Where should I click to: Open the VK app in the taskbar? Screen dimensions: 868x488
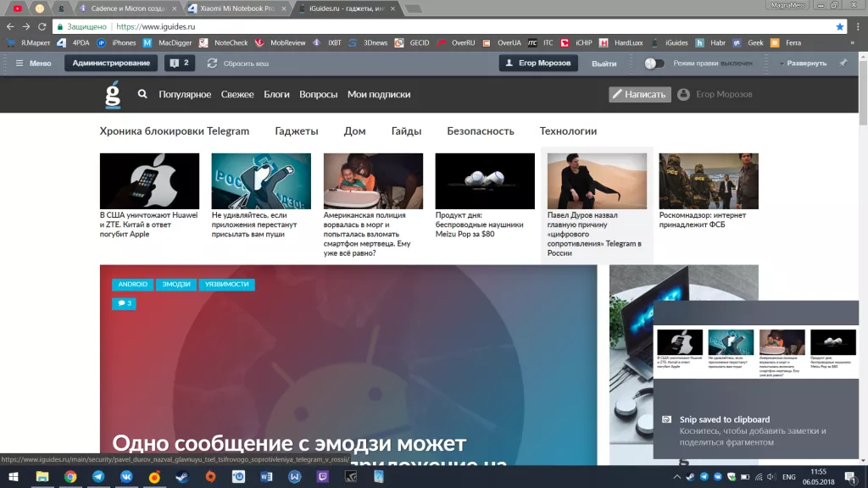pyautogui.click(x=126, y=476)
